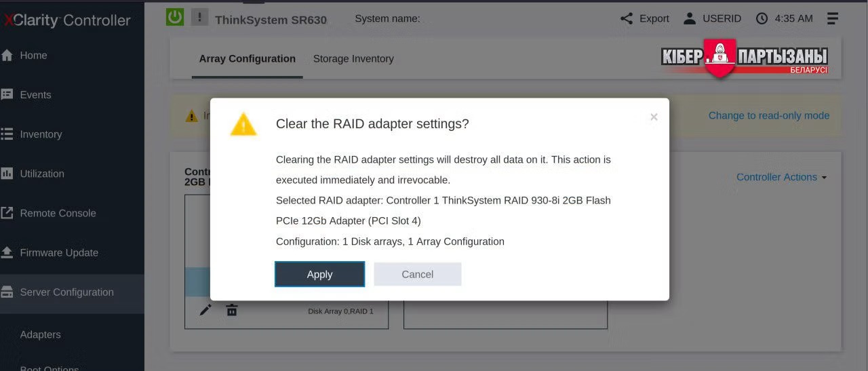Open the USERID user account menu
This screenshot has width=868, height=371.
712,19
